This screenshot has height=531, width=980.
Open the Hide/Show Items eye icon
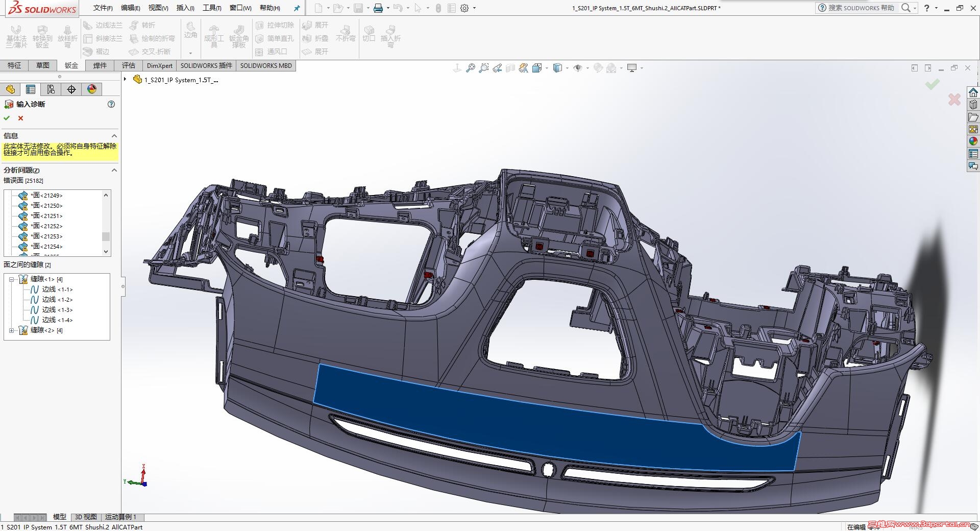pos(578,68)
